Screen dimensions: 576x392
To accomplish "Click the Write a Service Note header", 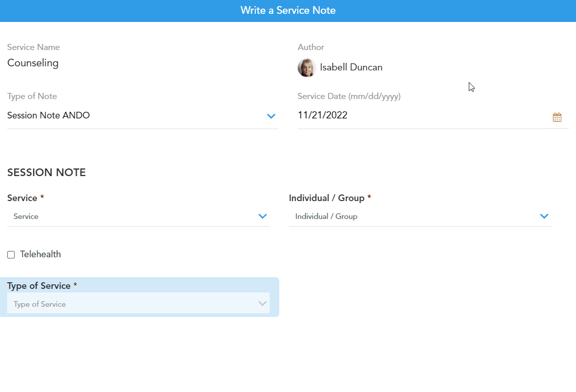I will pos(288,11).
